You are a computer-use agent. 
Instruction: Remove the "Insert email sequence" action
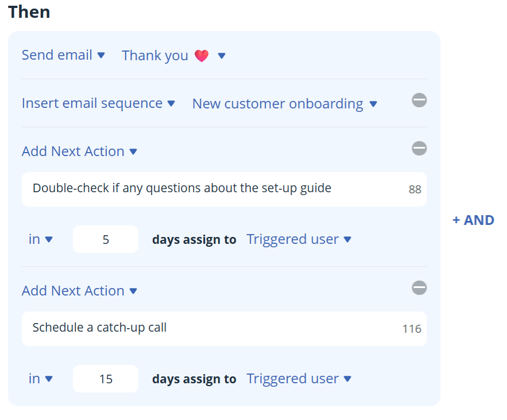coord(419,100)
